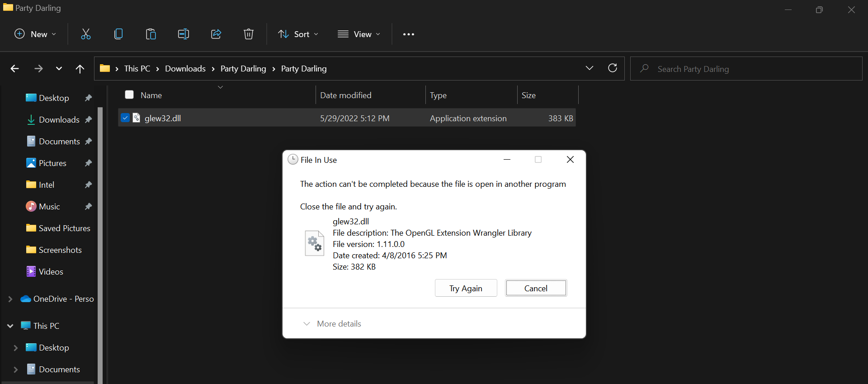Viewport: 868px width, 384px height.
Task: Sort by Name column header
Action: (151, 95)
